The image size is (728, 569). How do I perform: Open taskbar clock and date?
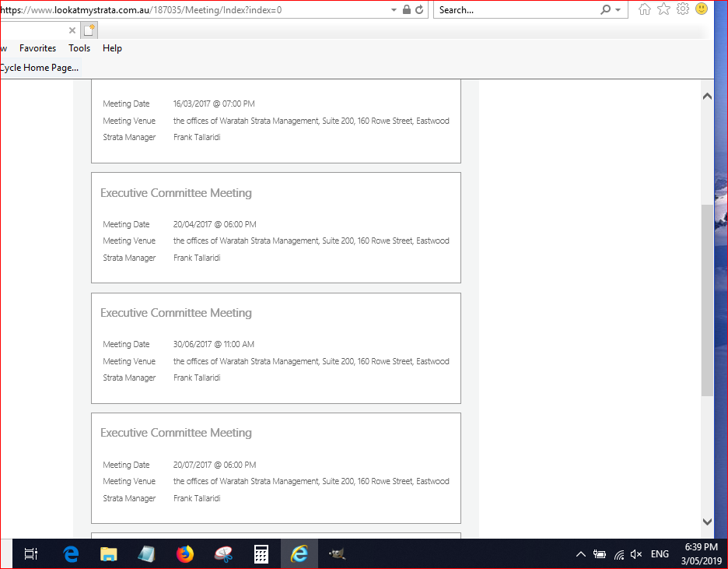pyautogui.click(x=702, y=553)
